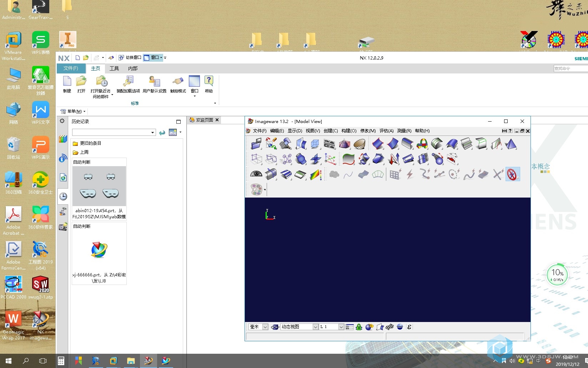Click the cupcake-liner shaped icon in Imageware
The width and height of the screenshot is (588, 368).
(360, 144)
